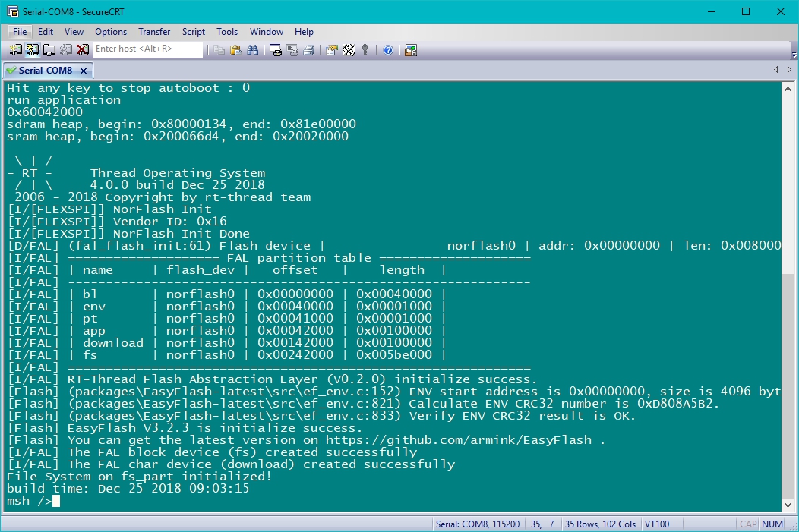
Task: Open the File menu
Action: 20,32
